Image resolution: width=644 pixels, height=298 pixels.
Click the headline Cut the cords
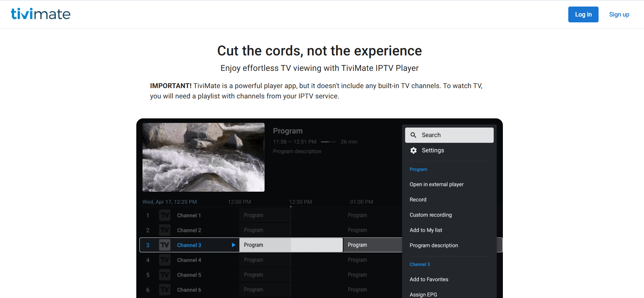(x=319, y=51)
